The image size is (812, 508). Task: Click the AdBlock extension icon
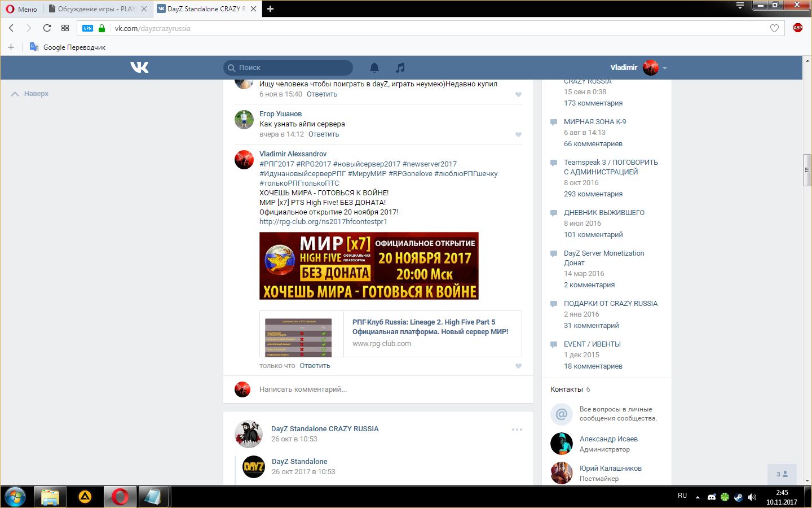coord(797,28)
